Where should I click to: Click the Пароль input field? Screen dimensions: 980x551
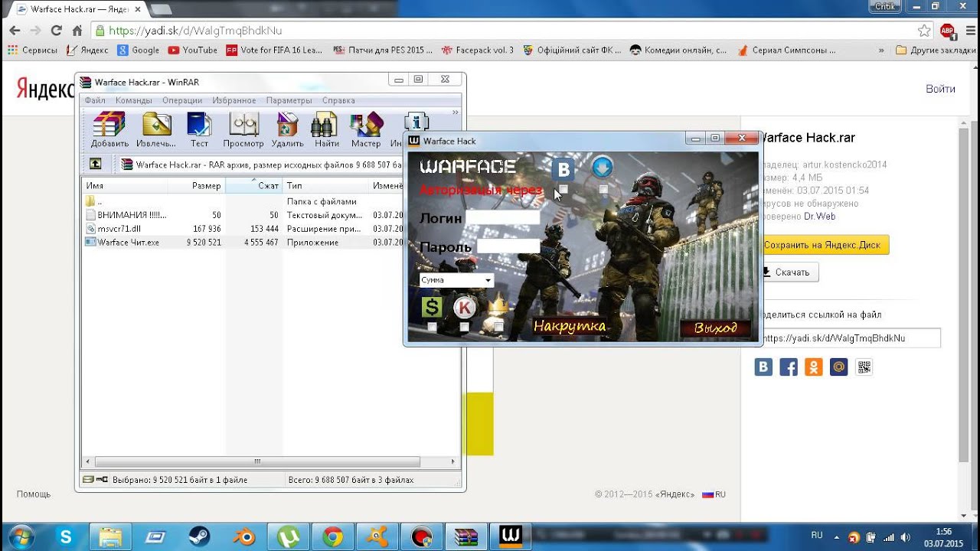508,246
